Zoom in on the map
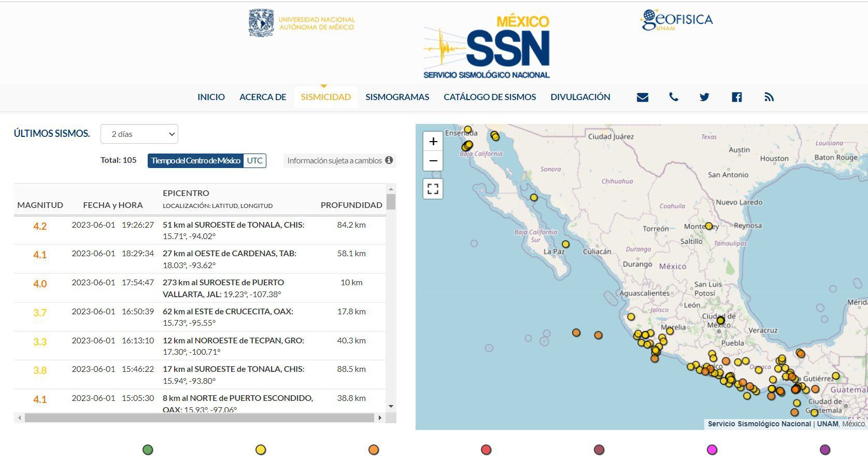This screenshot has width=868, height=459. [433, 142]
